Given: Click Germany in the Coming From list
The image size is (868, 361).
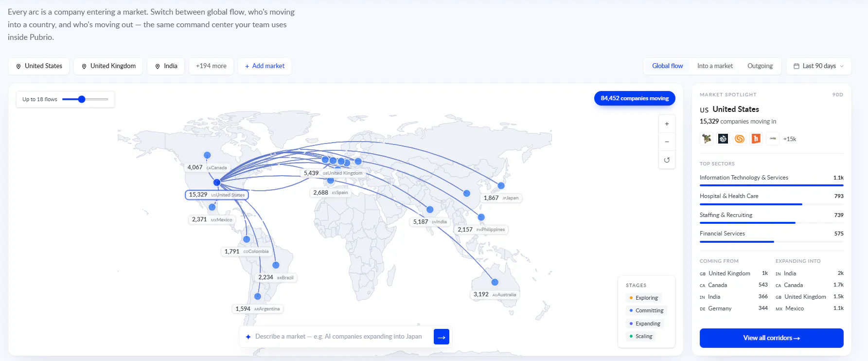Looking at the screenshot, I should point(734,308).
